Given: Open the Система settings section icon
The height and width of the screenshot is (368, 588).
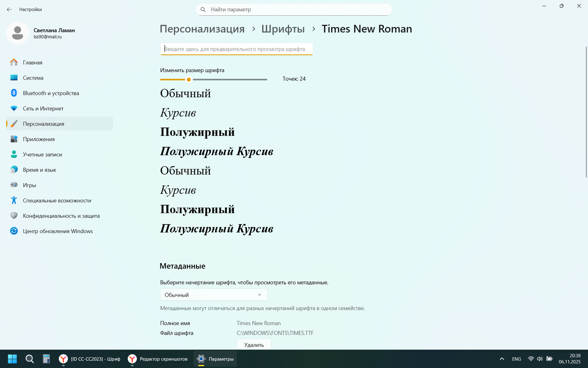Looking at the screenshot, I should coord(14,78).
